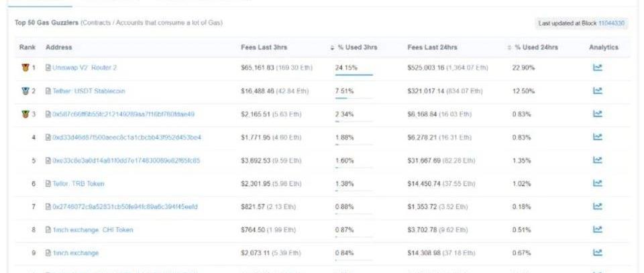The height and width of the screenshot is (273, 644).
Task: Show analytics chart for 1inch exchange CHI Token
Action: tap(598, 229)
